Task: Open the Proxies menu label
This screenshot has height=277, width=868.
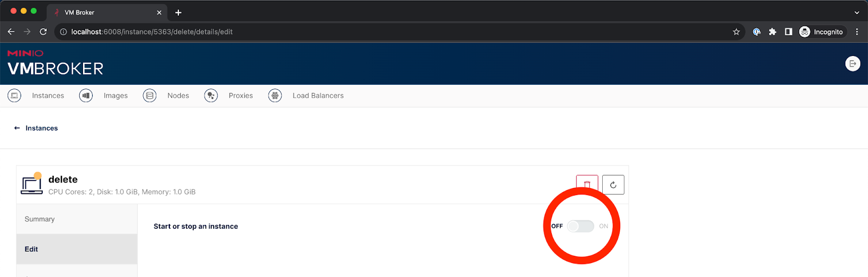Action: click(240, 96)
